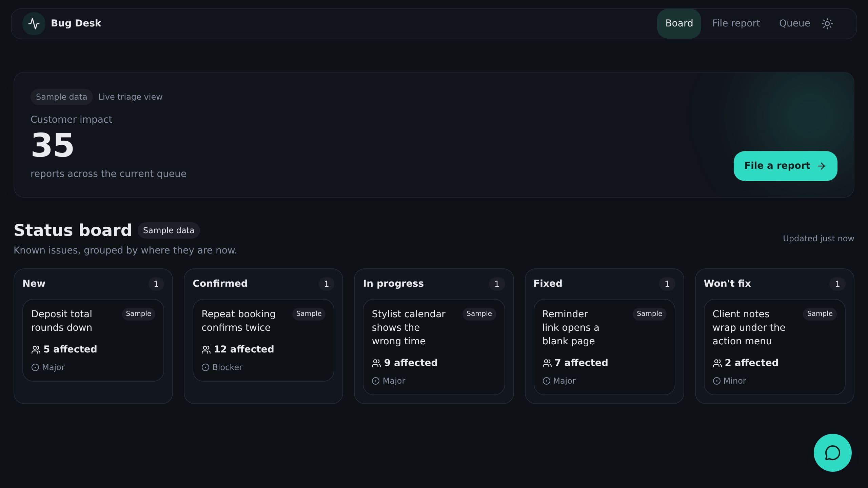The image size is (868, 488).
Task: Click the people icon beside 7 affected
Action: pos(547,363)
